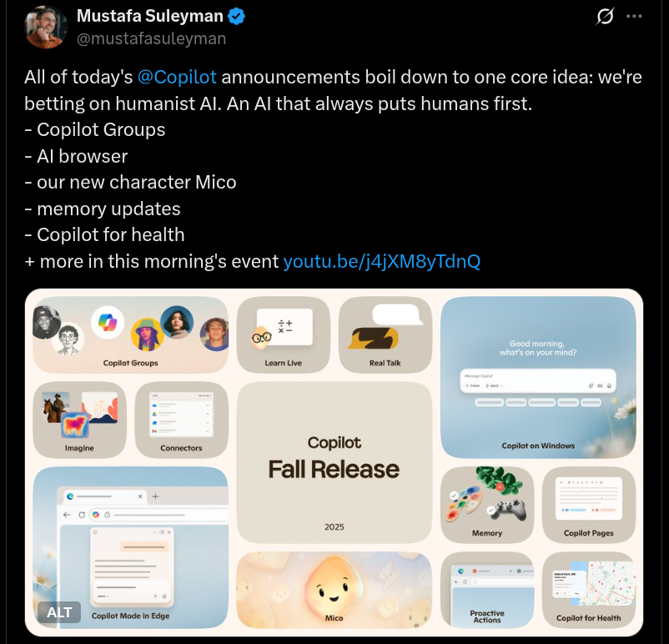Click the Grok explain icon on the post
This screenshot has height=644, width=669.
(x=605, y=16)
